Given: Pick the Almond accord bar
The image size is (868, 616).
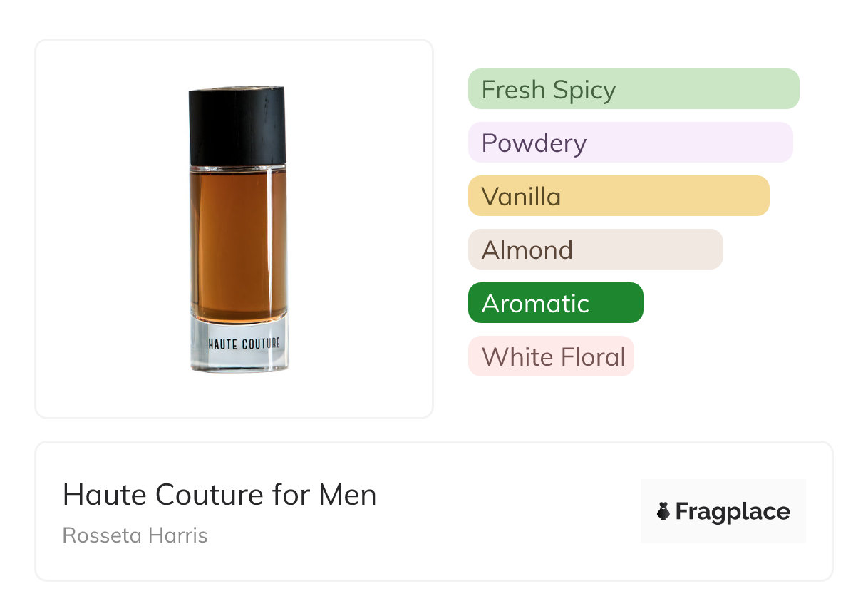Looking at the screenshot, I should coord(595,250).
